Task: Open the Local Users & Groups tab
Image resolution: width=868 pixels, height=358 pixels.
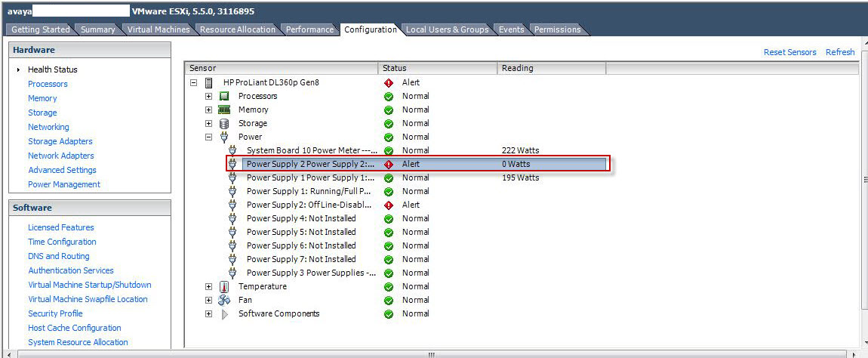Action: [448, 29]
